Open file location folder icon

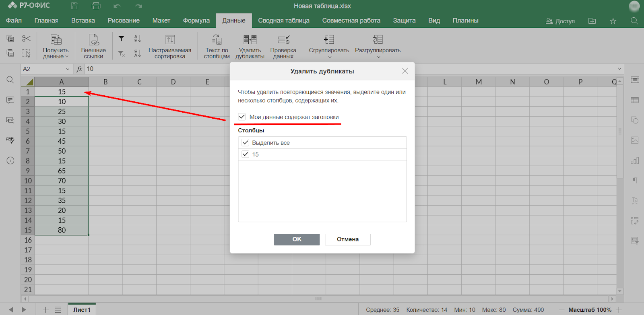coord(592,21)
